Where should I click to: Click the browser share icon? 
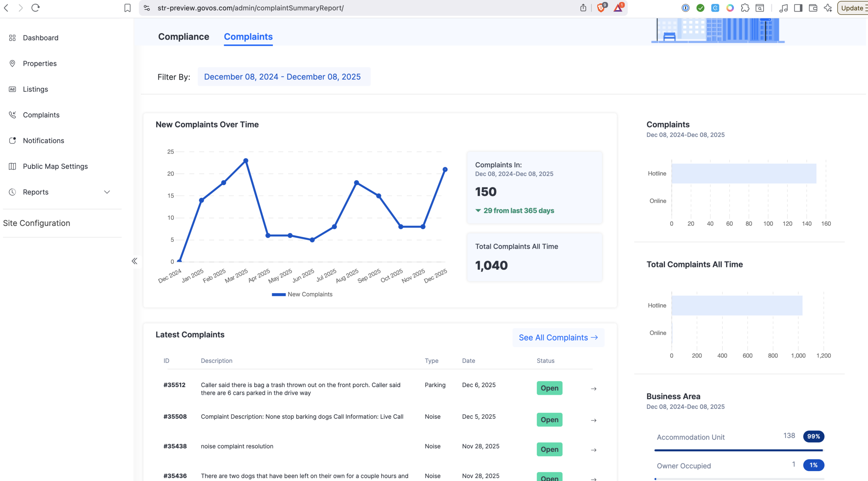coord(583,8)
